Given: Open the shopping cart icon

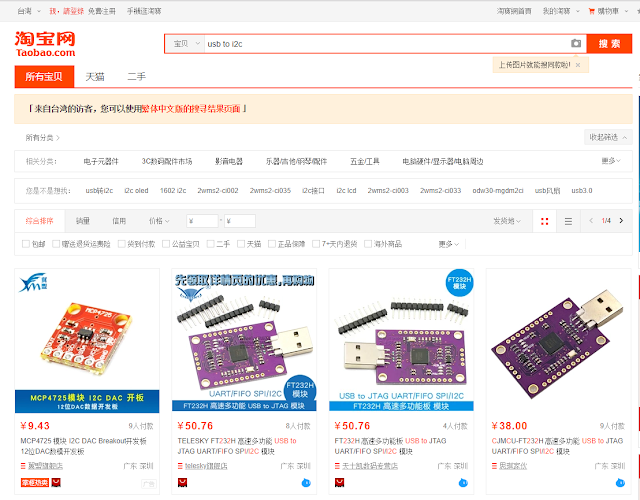Looking at the screenshot, I should point(591,11).
